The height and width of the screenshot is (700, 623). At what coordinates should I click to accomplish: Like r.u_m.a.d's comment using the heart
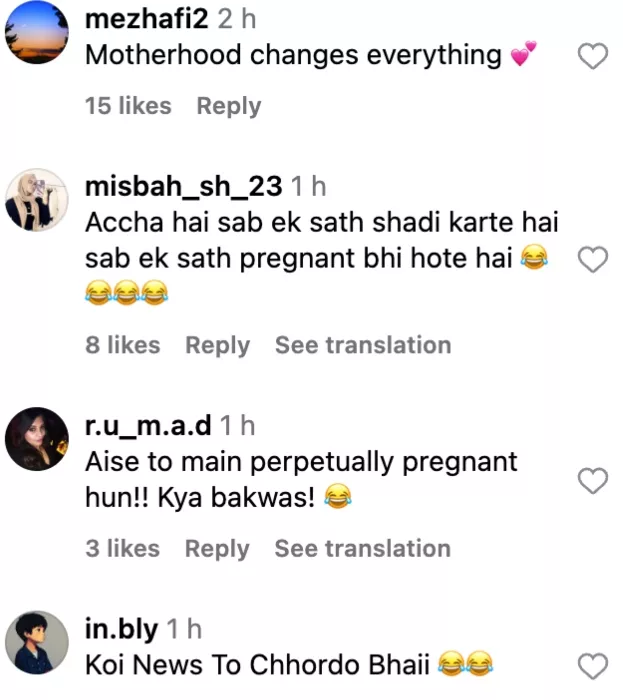tap(593, 481)
